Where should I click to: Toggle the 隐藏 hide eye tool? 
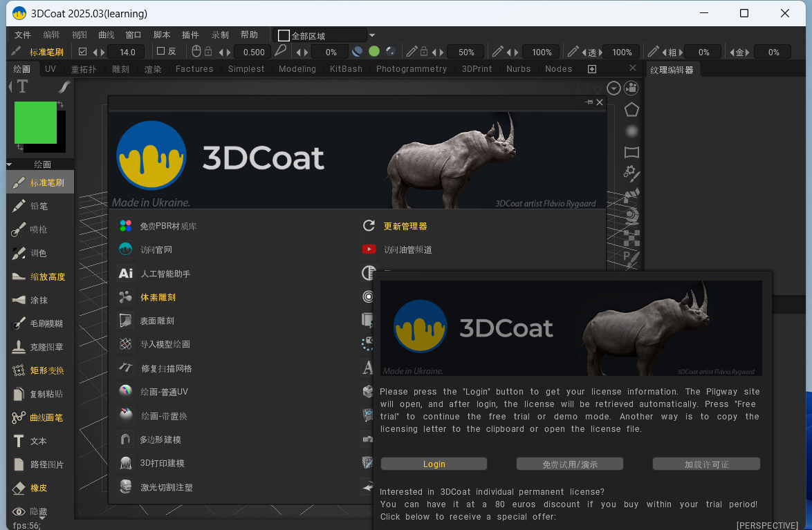30,511
